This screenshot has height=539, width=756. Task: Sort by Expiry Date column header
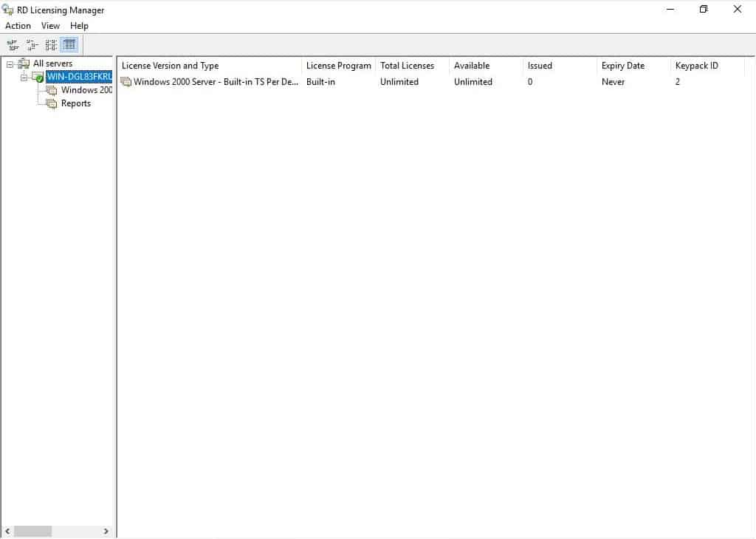[x=633, y=66]
